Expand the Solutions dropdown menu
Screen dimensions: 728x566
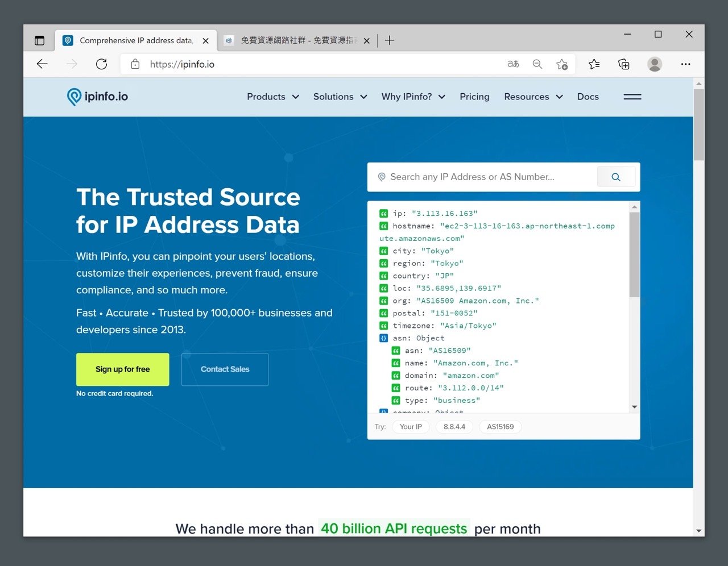point(340,97)
